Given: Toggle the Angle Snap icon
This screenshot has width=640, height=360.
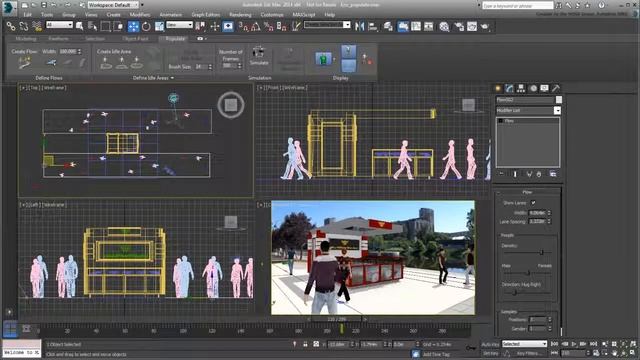Looking at the screenshot, I should point(256,27).
